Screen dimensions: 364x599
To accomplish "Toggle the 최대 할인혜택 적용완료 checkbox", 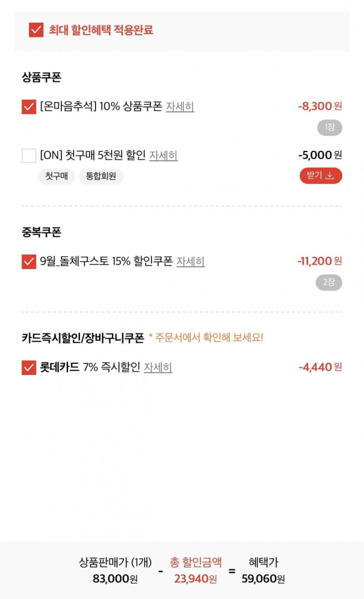I will tap(36, 30).
